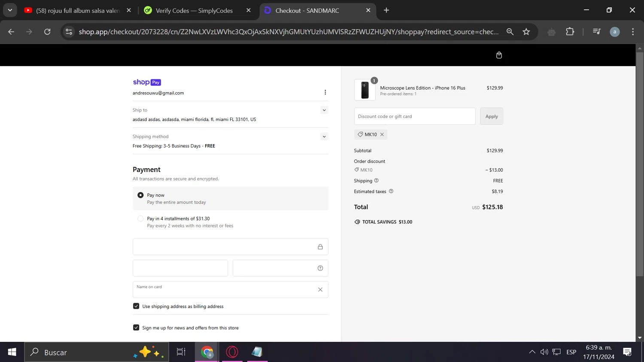The height and width of the screenshot is (362, 644).
Task: Go back to previous page
Action: point(11,32)
